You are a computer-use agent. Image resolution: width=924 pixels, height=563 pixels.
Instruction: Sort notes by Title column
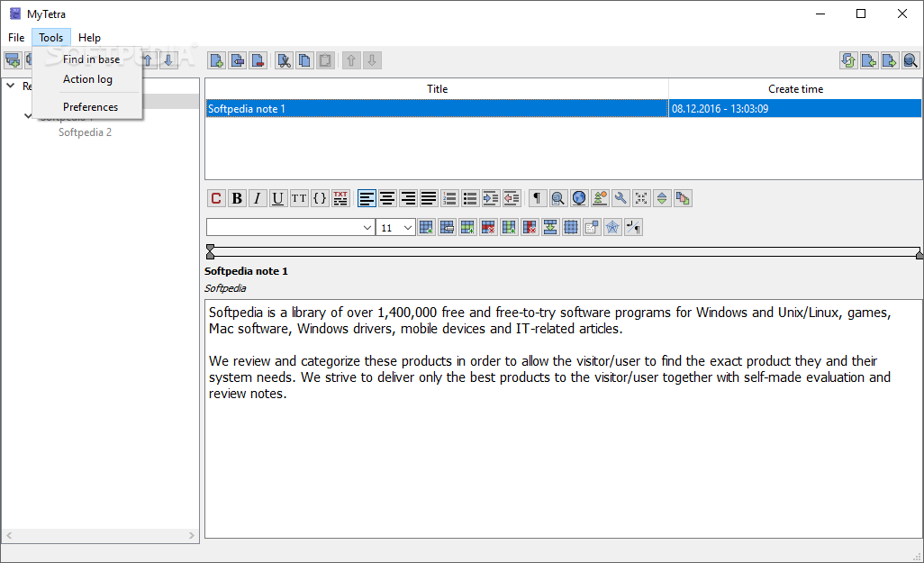pyautogui.click(x=437, y=89)
